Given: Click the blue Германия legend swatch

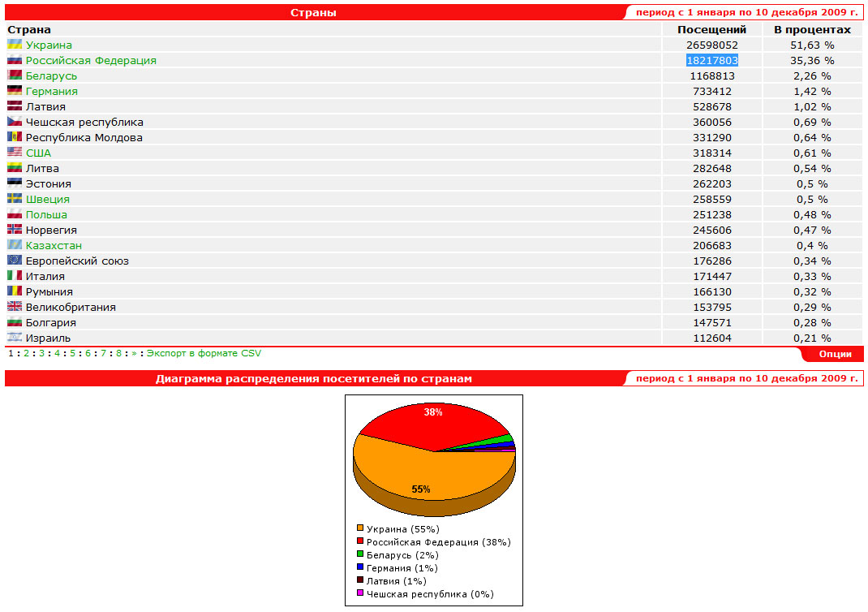Looking at the screenshot, I should (360, 567).
